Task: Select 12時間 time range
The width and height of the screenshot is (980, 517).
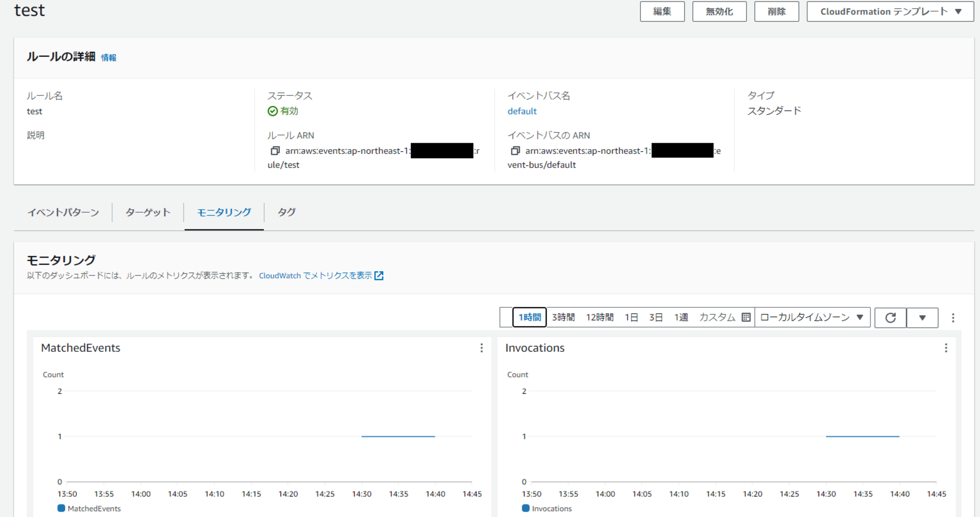Action: [600, 317]
